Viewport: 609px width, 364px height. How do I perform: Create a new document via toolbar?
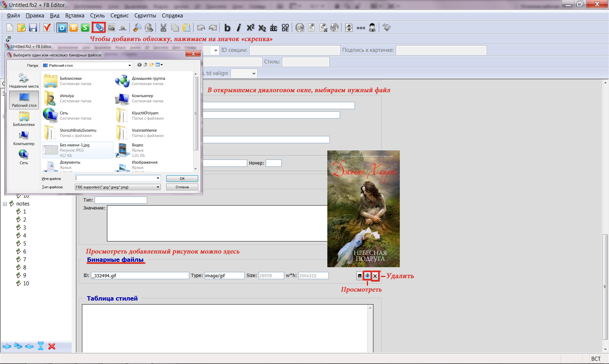10,28
